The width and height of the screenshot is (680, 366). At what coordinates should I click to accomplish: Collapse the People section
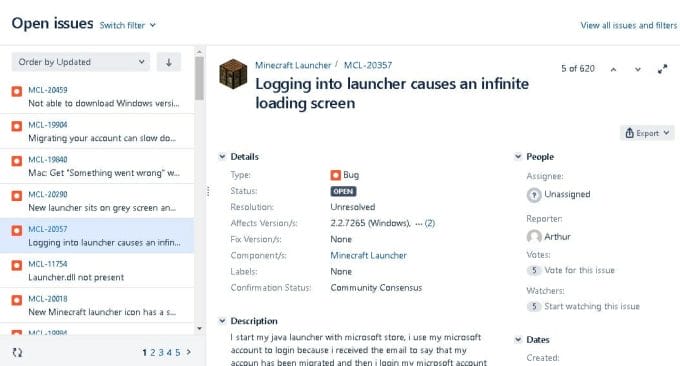point(518,157)
